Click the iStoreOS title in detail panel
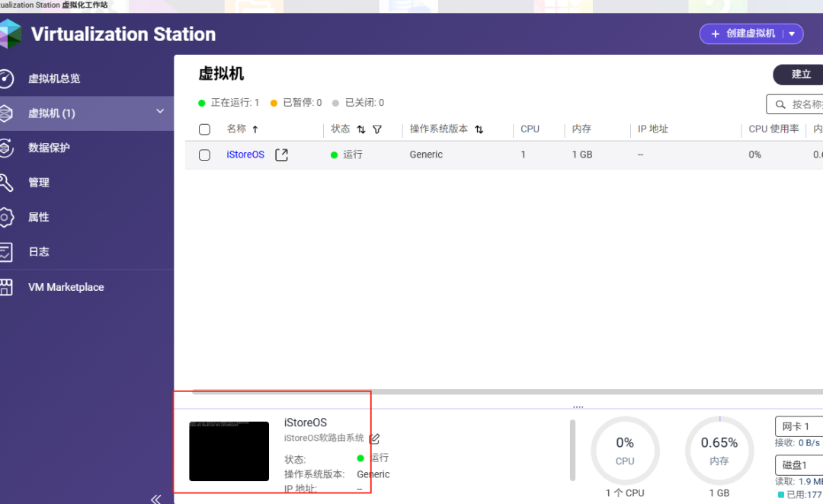This screenshot has width=823, height=504. [x=306, y=423]
